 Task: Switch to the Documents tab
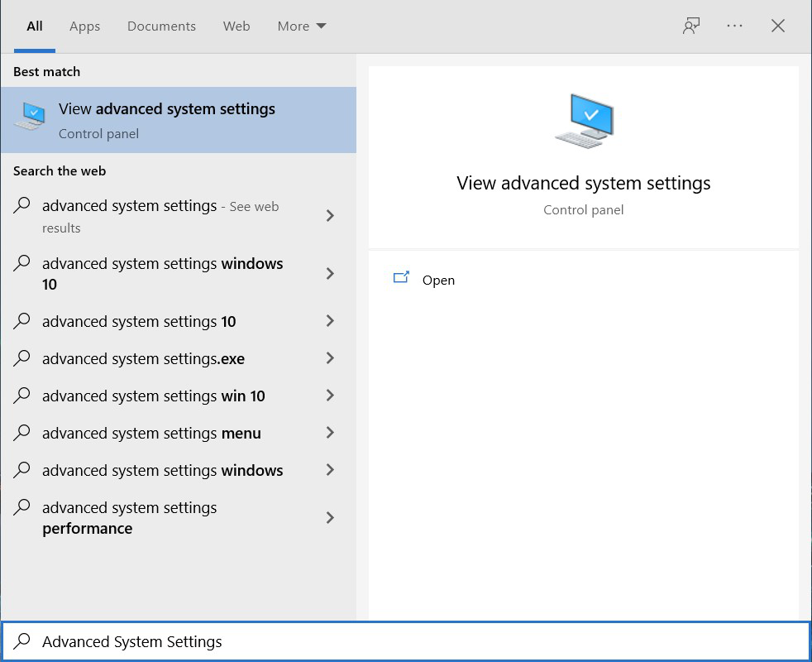(x=161, y=26)
